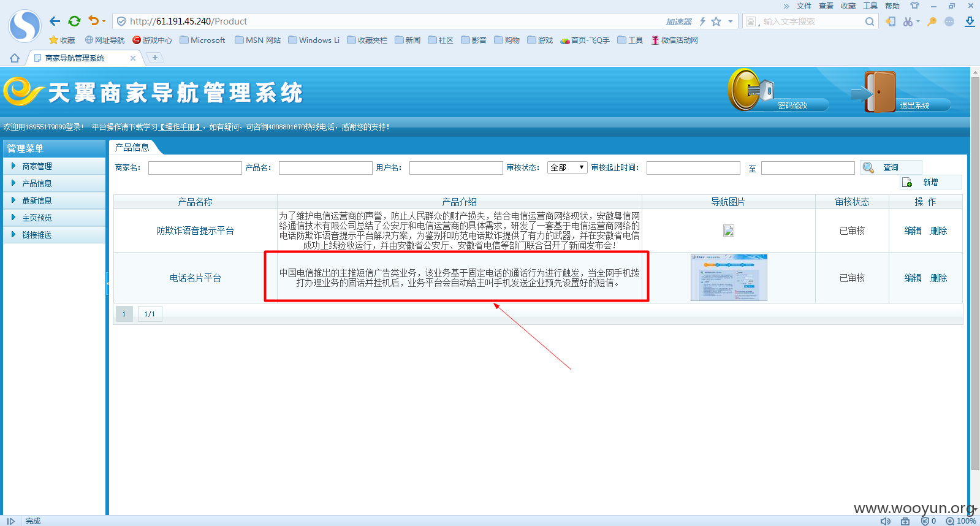Open the 查看 menu
This screenshot has width=980, height=526.
pyautogui.click(x=826, y=6)
